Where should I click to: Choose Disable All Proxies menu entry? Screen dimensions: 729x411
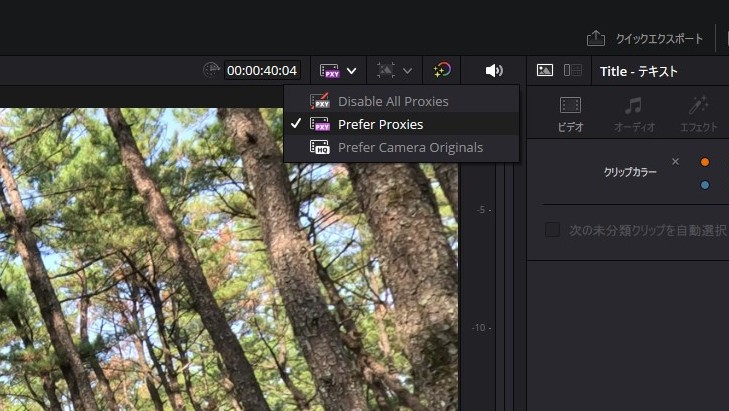point(401,101)
